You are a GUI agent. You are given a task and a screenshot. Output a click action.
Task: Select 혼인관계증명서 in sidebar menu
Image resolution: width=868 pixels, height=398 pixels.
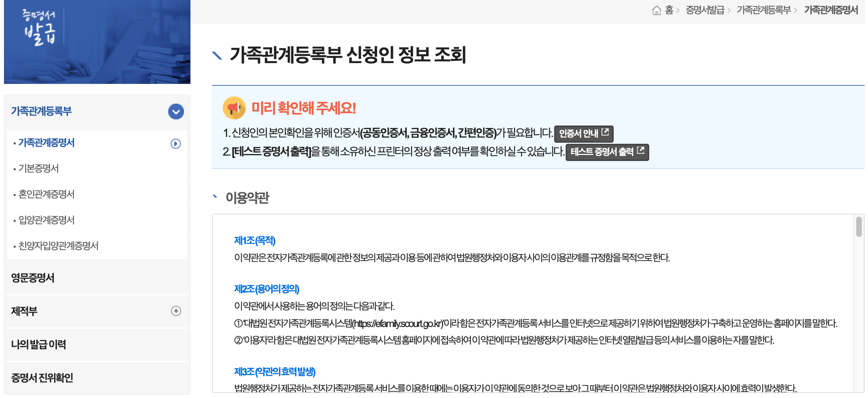47,194
